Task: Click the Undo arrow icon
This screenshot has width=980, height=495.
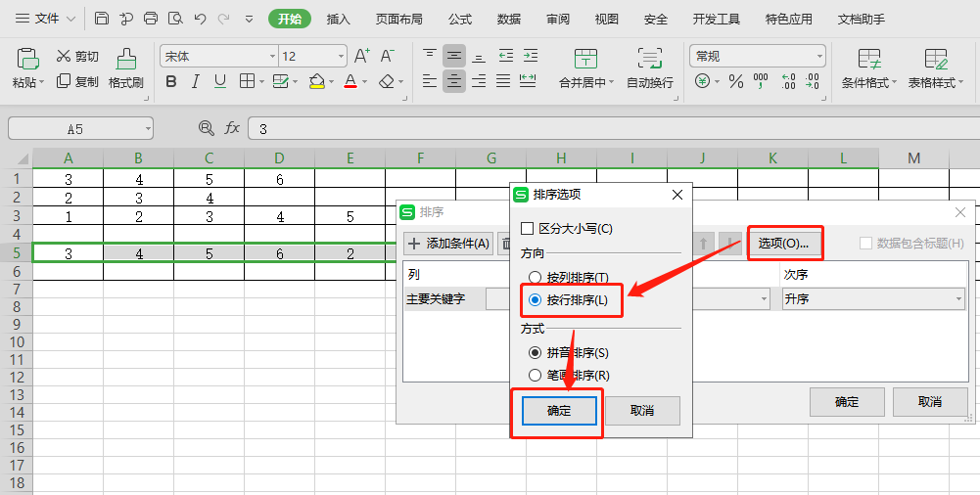Action: coord(201,19)
